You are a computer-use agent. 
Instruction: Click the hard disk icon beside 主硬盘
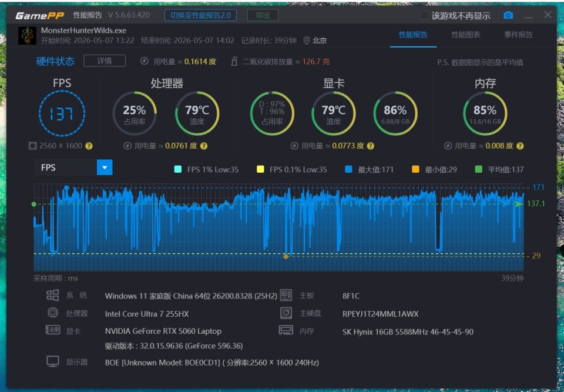(x=286, y=313)
